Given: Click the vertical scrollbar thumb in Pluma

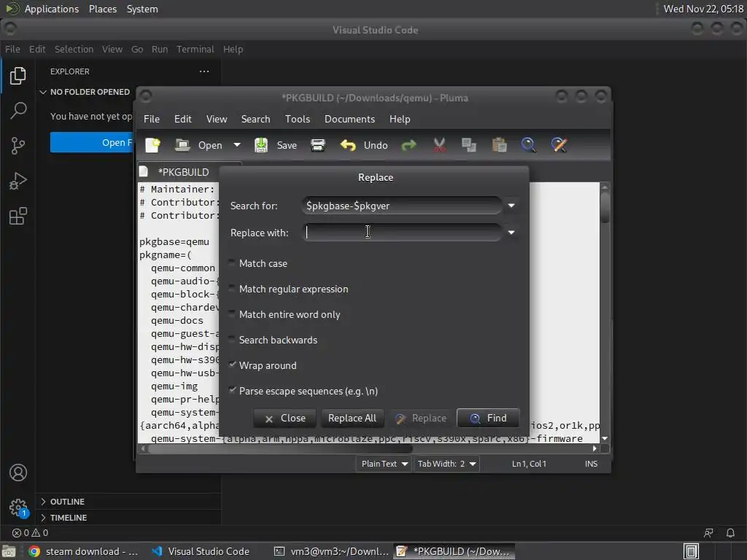Looking at the screenshot, I should (605, 208).
